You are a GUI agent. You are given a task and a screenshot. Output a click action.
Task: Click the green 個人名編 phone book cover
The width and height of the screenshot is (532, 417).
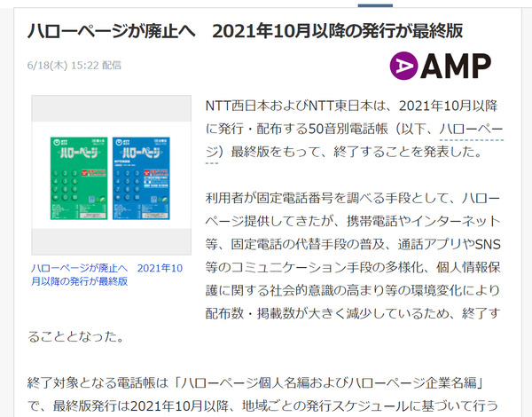79,178
